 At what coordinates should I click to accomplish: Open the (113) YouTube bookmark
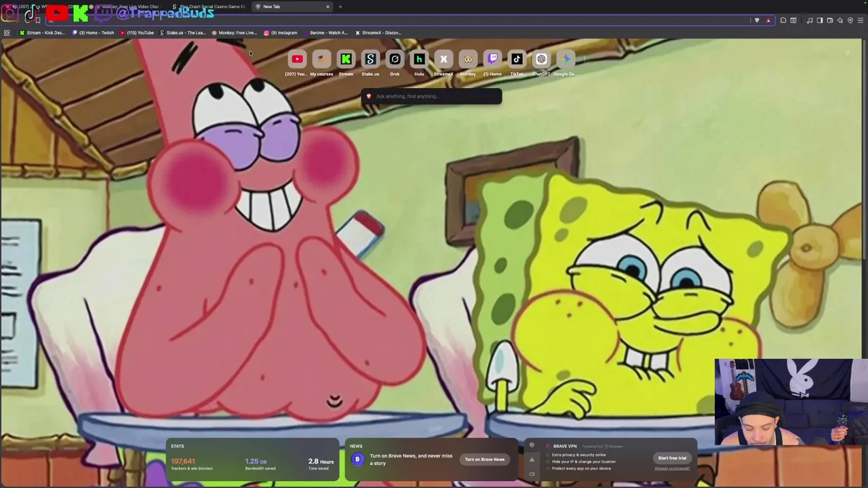click(x=137, y=33)
